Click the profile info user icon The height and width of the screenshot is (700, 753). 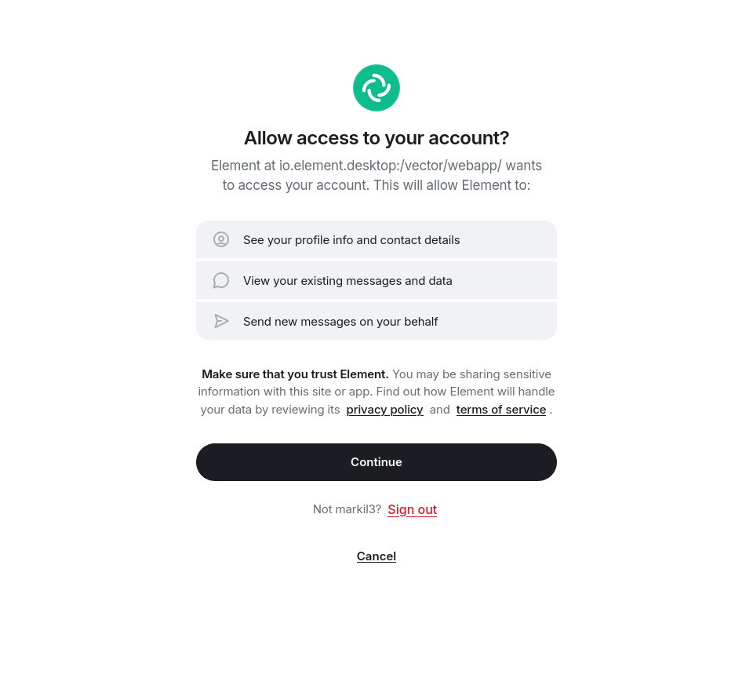tap(221, 239)
